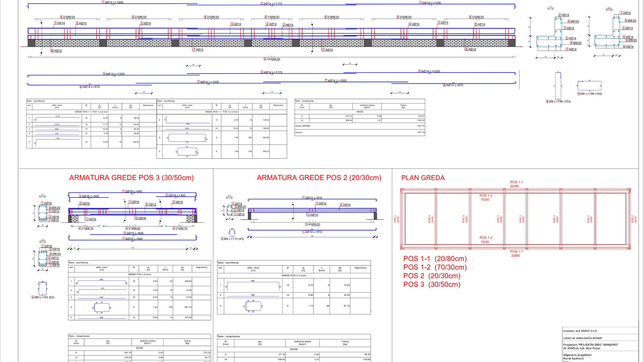The width and height of the screenshot is (644, 362).
Task: Click LOKACIJA: KARAJUKIĆA BUNARI text
Action: tap(583, 338)
